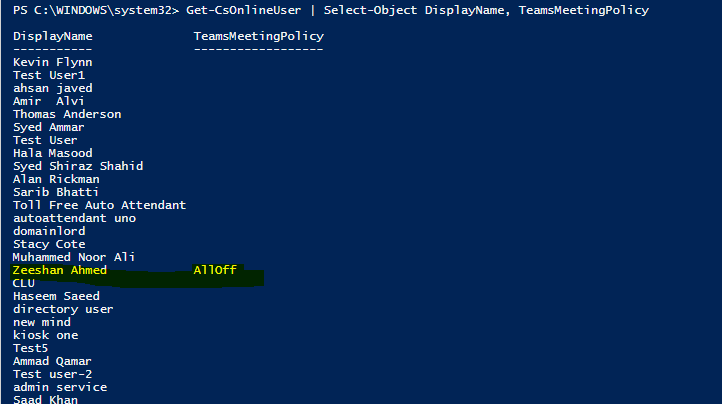Click Toll Free Auto Attendant text
722x404 pixels.
click(99, 205)
